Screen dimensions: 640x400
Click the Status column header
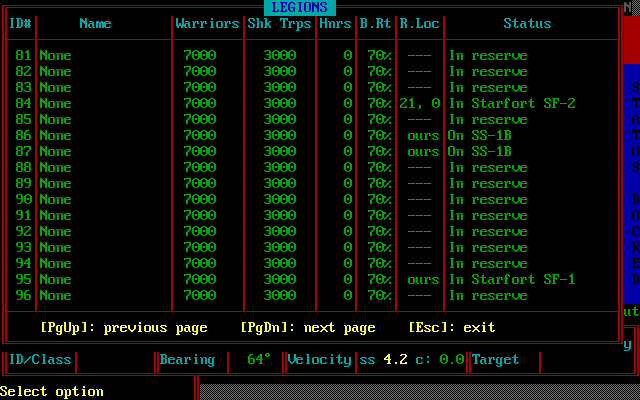click(x=527, y=23)
